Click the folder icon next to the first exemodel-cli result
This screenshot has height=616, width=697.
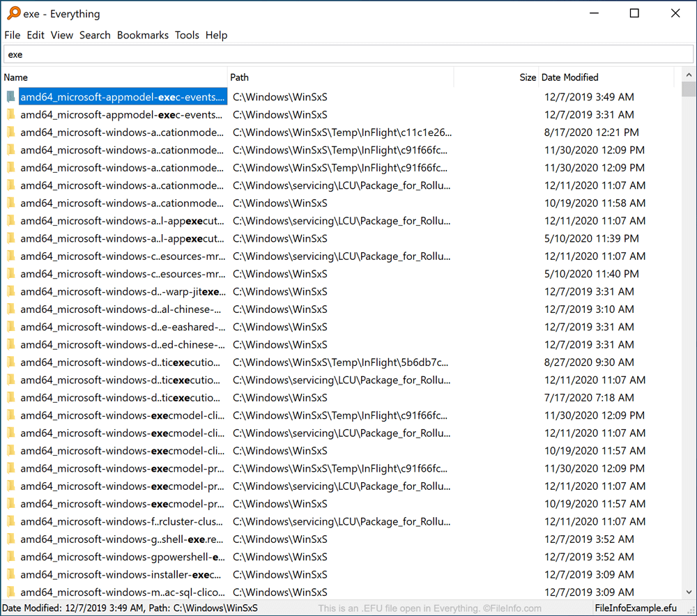(10, 415)
